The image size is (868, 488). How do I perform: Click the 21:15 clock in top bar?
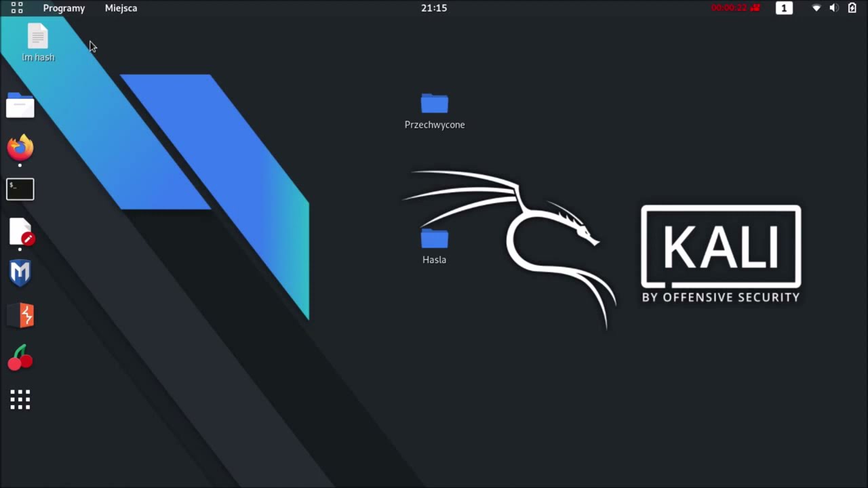coord(434,8)
